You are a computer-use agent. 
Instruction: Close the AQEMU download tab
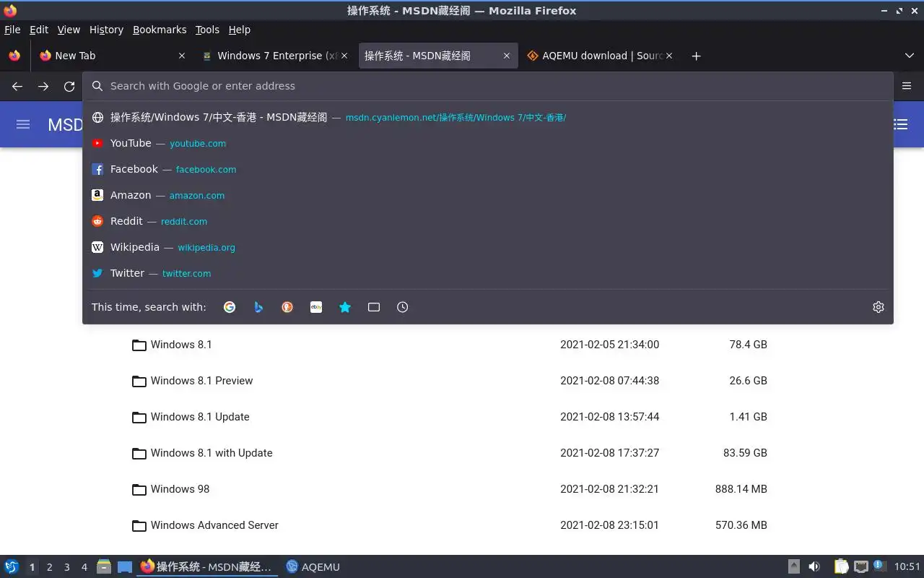(669, 56)
